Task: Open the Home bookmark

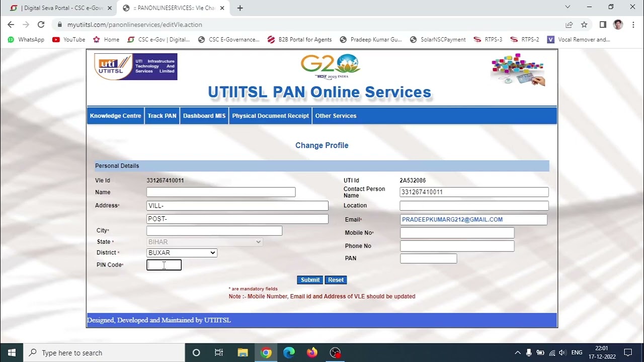Action: (x=106, y=39)
